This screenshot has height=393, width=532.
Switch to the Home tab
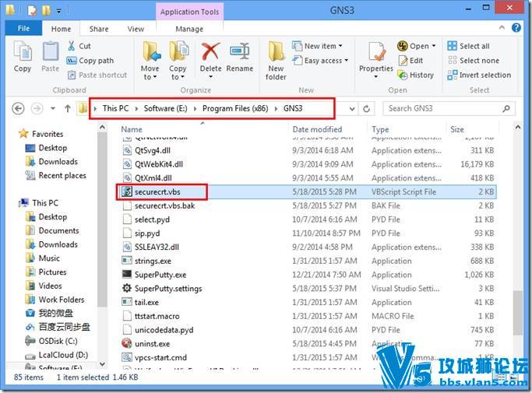(x=61, y=29)
